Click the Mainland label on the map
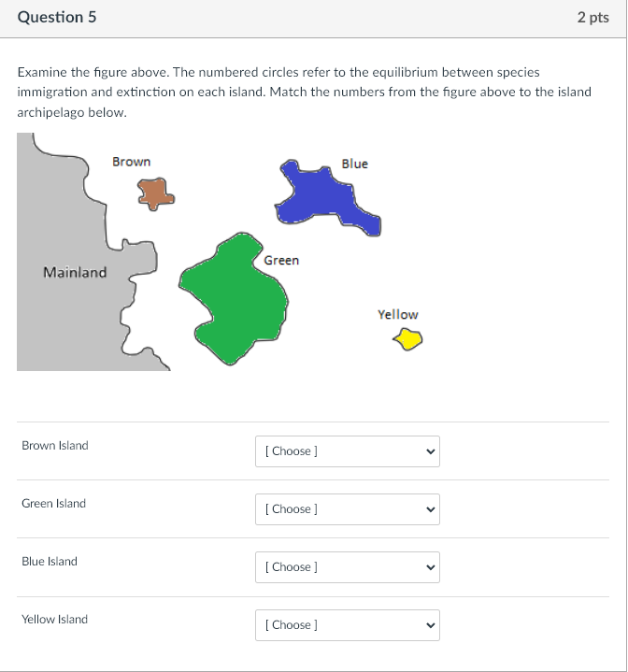This screenshot has height=672, width=628. [x=75, y=272]
